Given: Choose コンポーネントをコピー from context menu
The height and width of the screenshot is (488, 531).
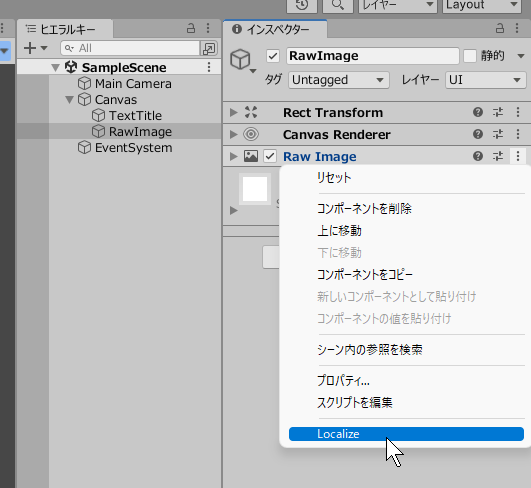Looking at the screenshot, I should 365,275.
